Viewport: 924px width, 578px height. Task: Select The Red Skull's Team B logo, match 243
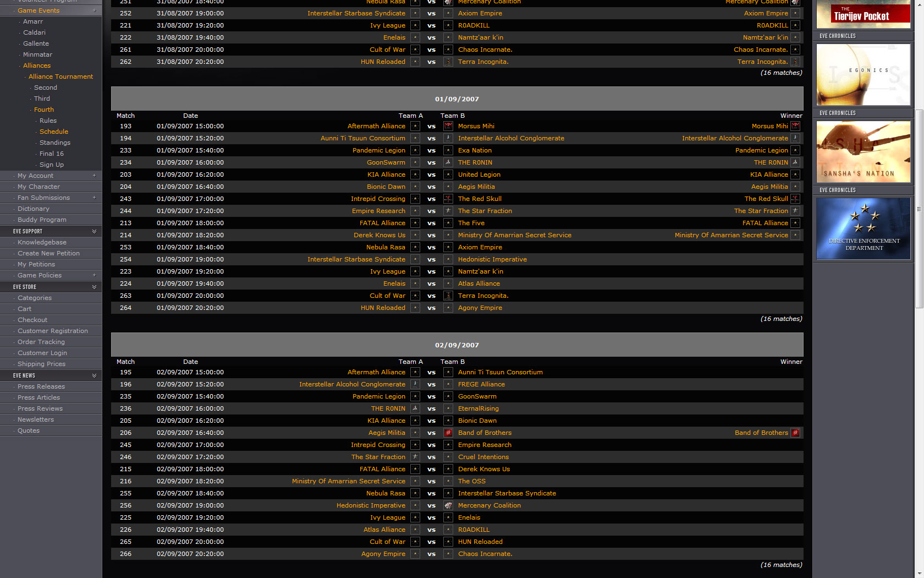[448, 199]
